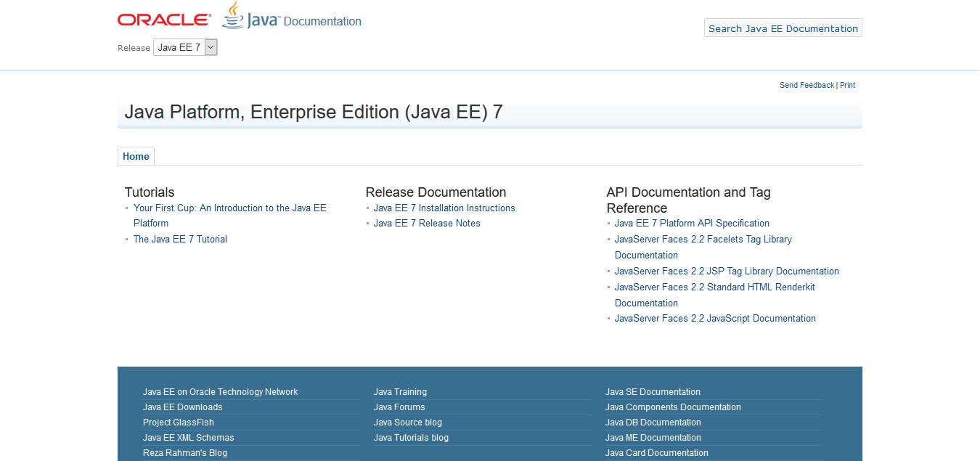Open Java EE 7 Platform API Specification
980x461 pixels.
(692, 223)
